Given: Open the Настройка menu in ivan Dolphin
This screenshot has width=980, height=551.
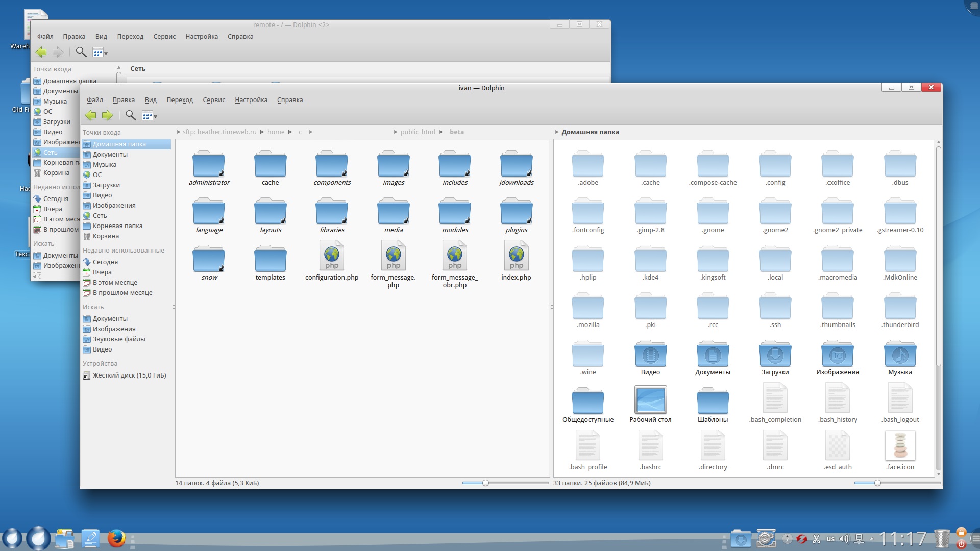Looking at the screenshot, I should click(x=251, y=100).
